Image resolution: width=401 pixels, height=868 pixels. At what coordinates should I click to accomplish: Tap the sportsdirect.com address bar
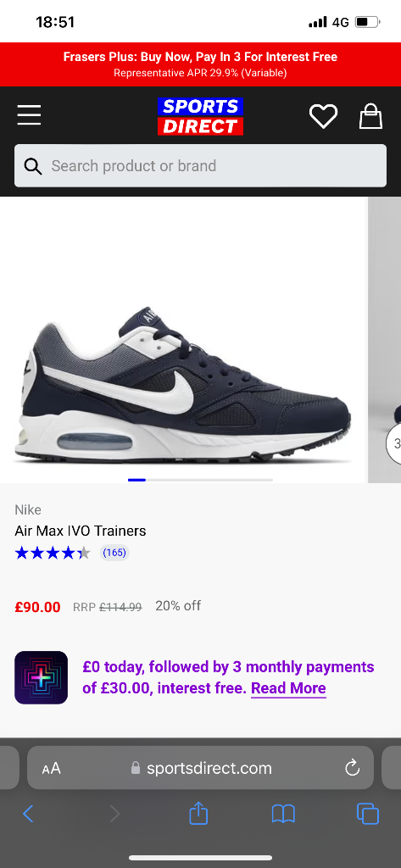(x=200, y=768)
